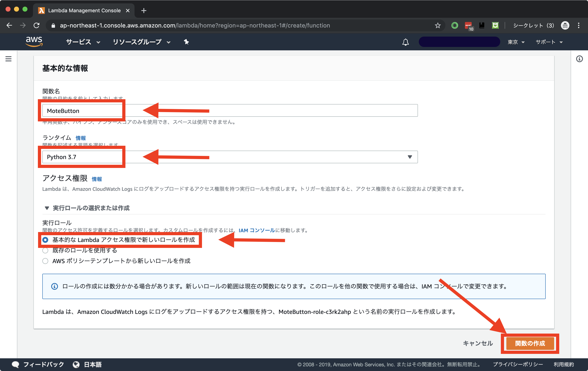Open the 東京 region selector

tap(516, 42)
